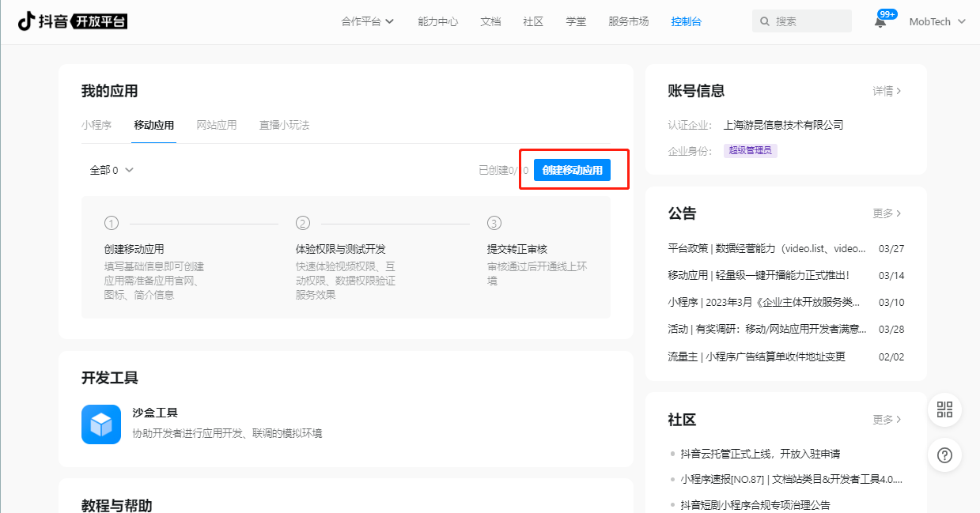The width and height of the screenshot is (980, 513).
Task: Click the 上海游昆信息技术有限公司 company name
Action: [783, 125]
